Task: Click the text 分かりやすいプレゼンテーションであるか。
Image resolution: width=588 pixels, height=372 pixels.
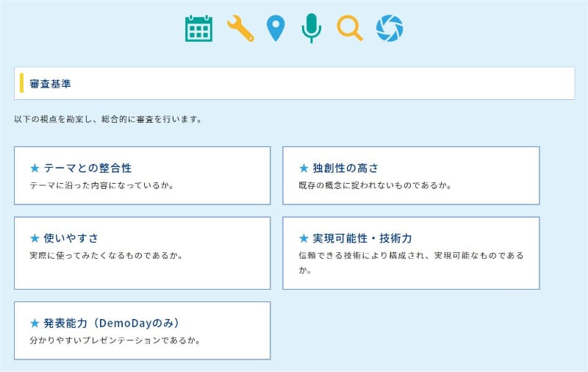Action: click(x=115, y=340)
